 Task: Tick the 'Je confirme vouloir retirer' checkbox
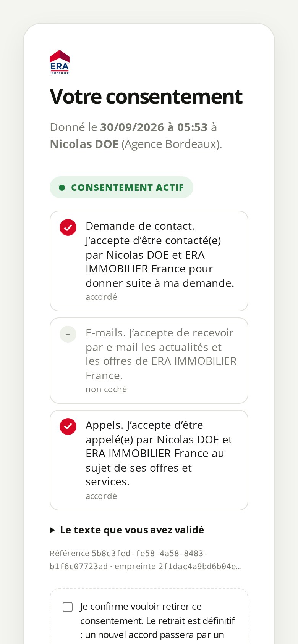coord(68,607)
